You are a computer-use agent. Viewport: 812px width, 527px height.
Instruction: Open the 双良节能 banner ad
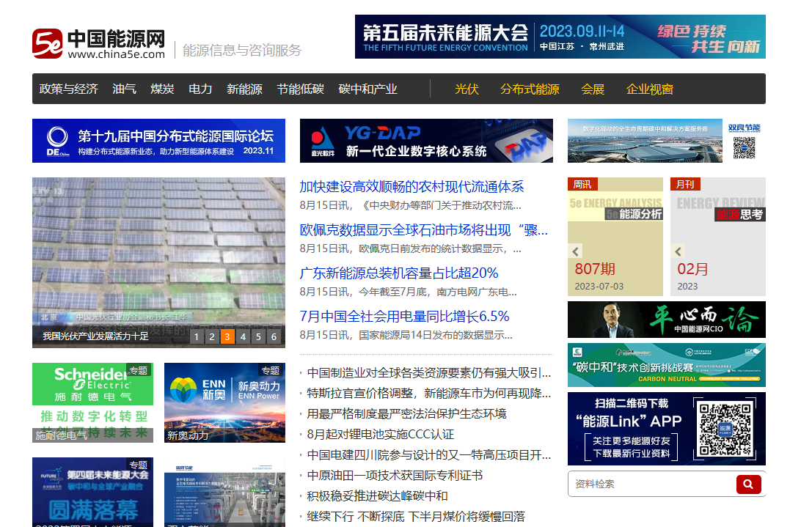[x=667, y=141]
